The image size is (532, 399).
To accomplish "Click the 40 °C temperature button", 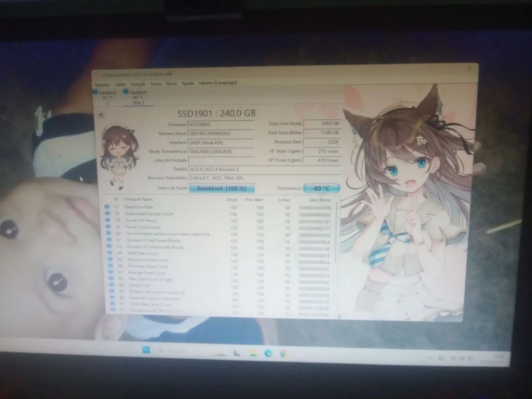I will [x=322, y=188].
